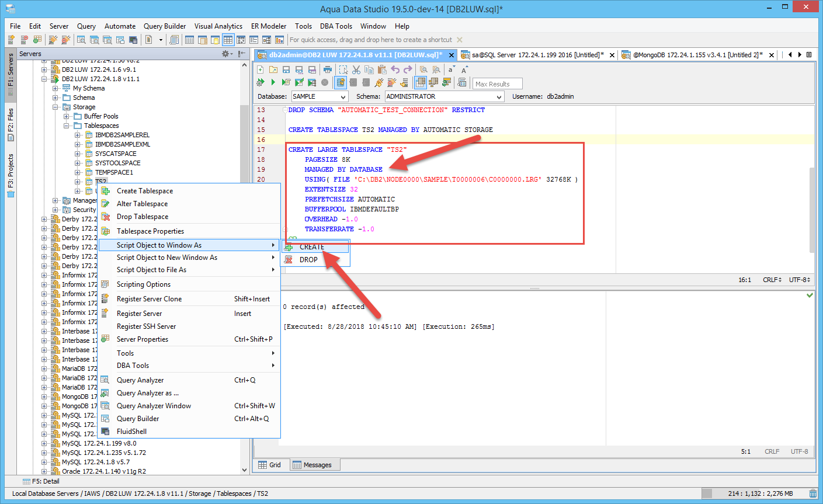Click the Servers tree scroll-down arrow
Image resolution: width=823 pixels, height=504 pixels.
pos(245,470)
